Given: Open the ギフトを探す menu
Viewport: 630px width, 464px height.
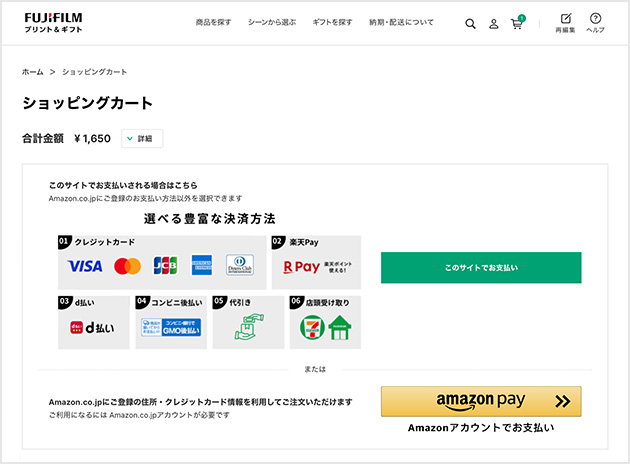Looking at the screenshot, I should [333, 22].
